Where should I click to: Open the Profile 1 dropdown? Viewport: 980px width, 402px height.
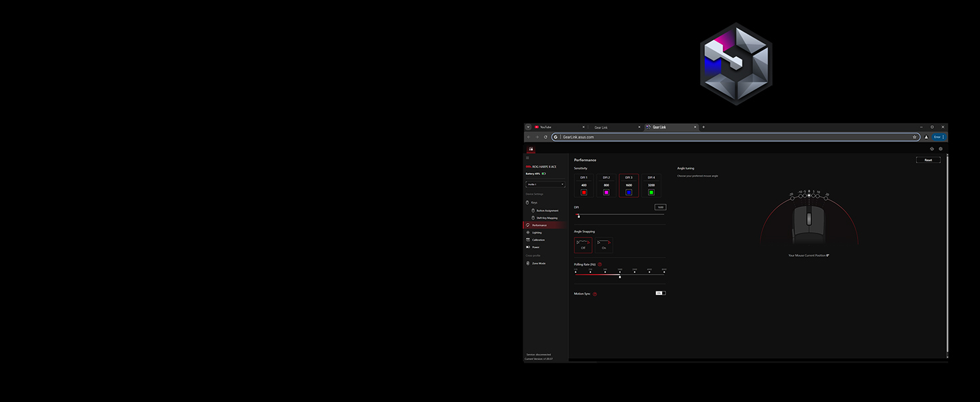[x=545, y=184]
